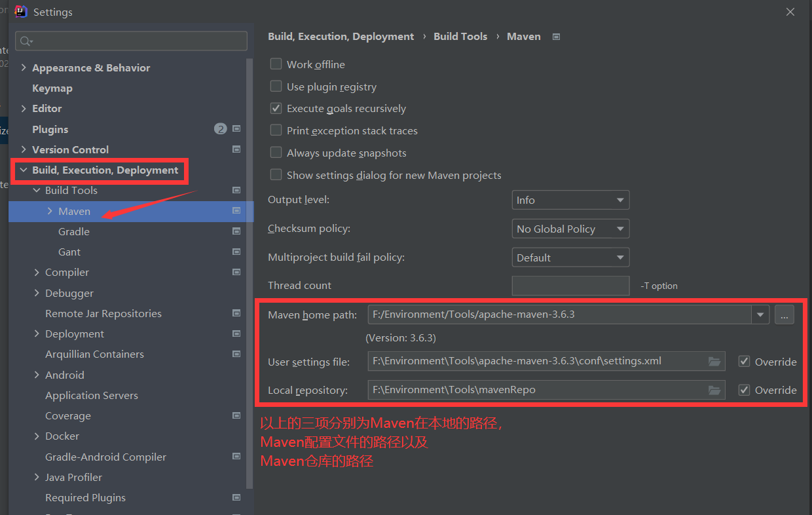This screenshot has height=515, width=812.
Task: Click project-level icon next to Version Control
Action: [236, 149]
